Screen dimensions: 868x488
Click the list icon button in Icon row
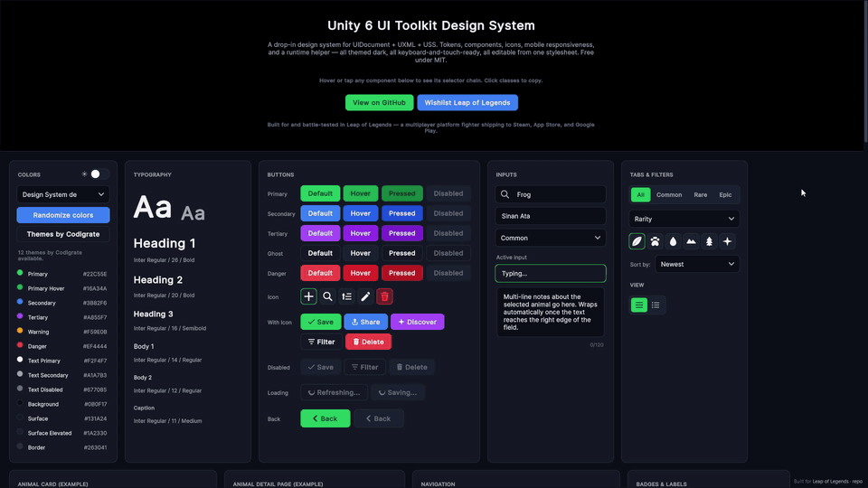(x=346, y=296)
